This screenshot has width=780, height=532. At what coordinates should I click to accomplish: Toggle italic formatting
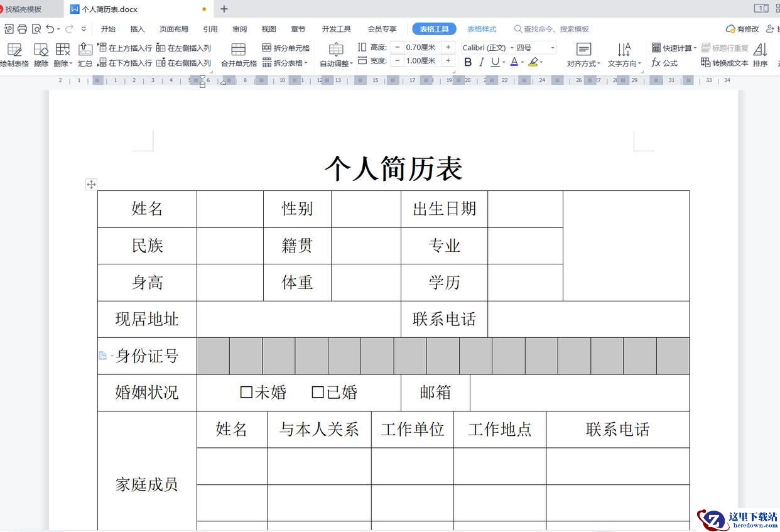pos(482,62)
